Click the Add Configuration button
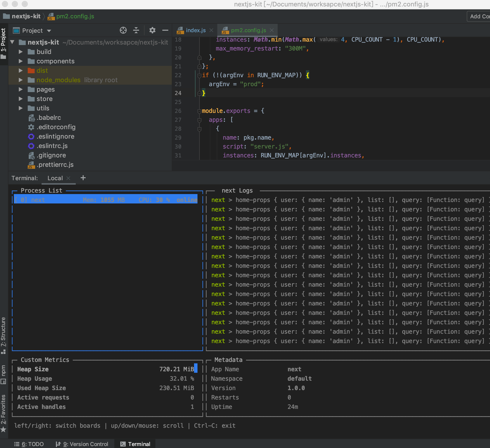This screenshot has height=448, width=490. pos(479,16)
